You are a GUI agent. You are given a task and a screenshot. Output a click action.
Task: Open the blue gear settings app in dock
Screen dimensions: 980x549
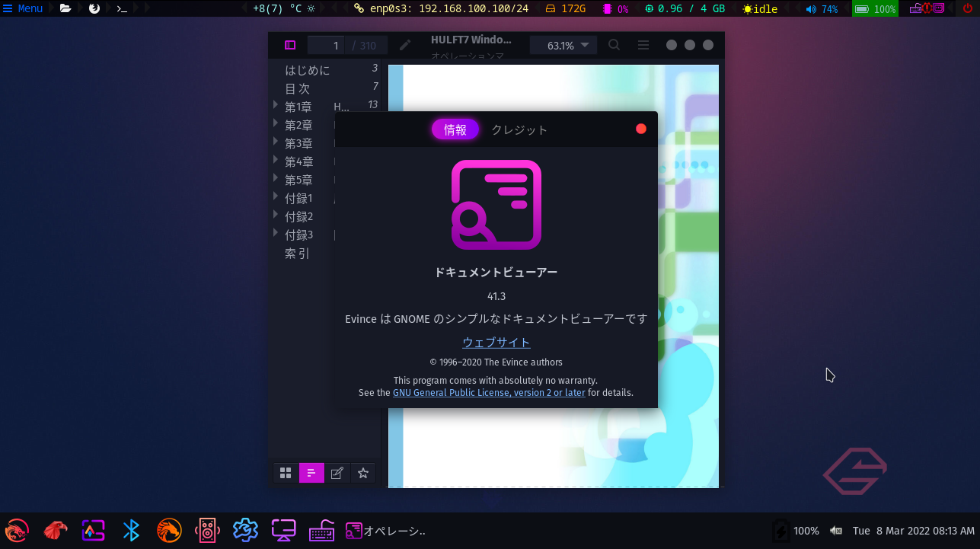pos(245,530)
